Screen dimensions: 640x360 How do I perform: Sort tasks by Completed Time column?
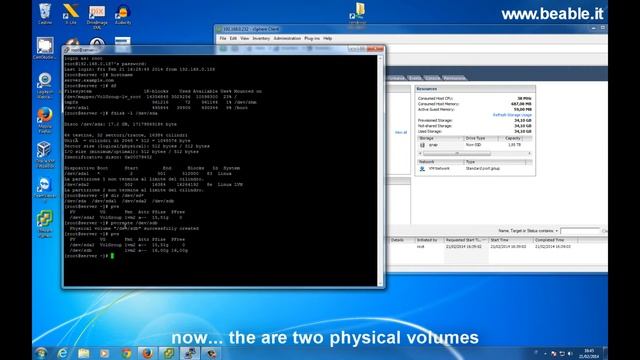[x=555, y=240]
